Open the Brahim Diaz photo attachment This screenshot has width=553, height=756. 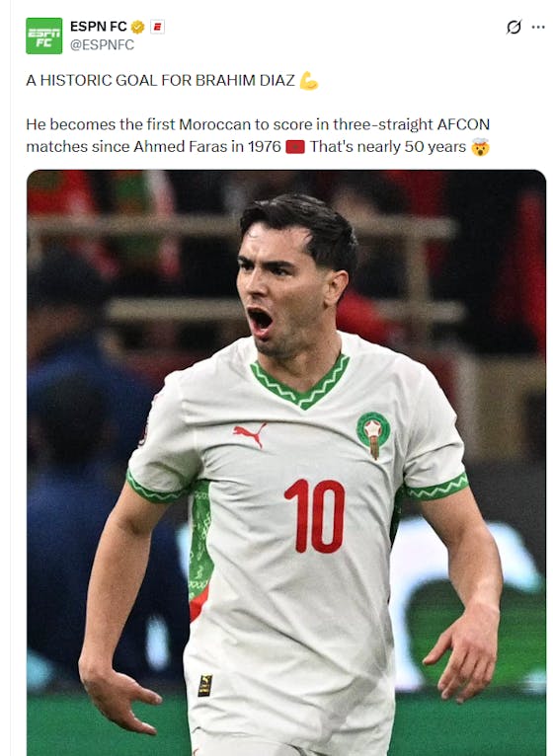(x=286, y=462)
